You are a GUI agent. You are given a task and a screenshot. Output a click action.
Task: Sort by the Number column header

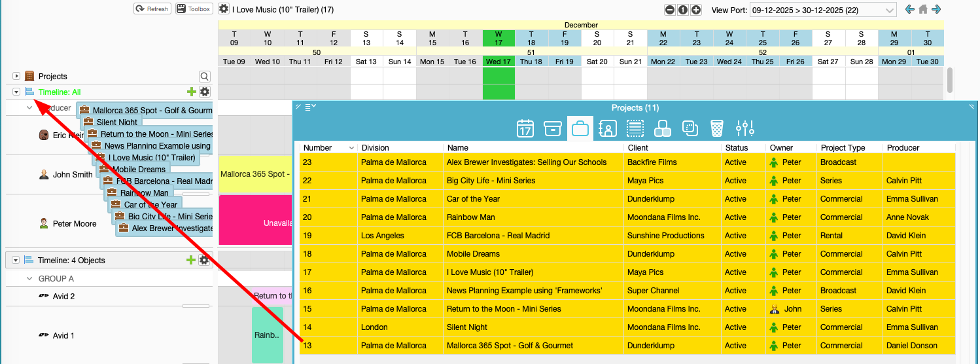(329, 148)
